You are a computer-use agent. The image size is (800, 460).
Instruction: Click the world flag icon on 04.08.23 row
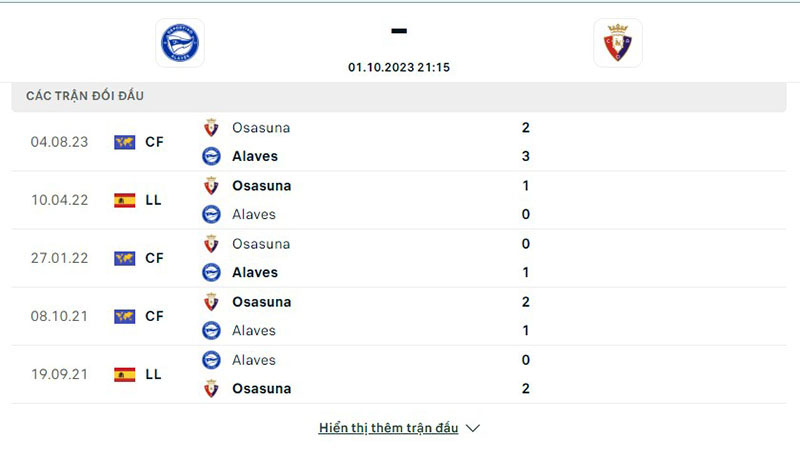pyautogui.click(x=125, y=142)
